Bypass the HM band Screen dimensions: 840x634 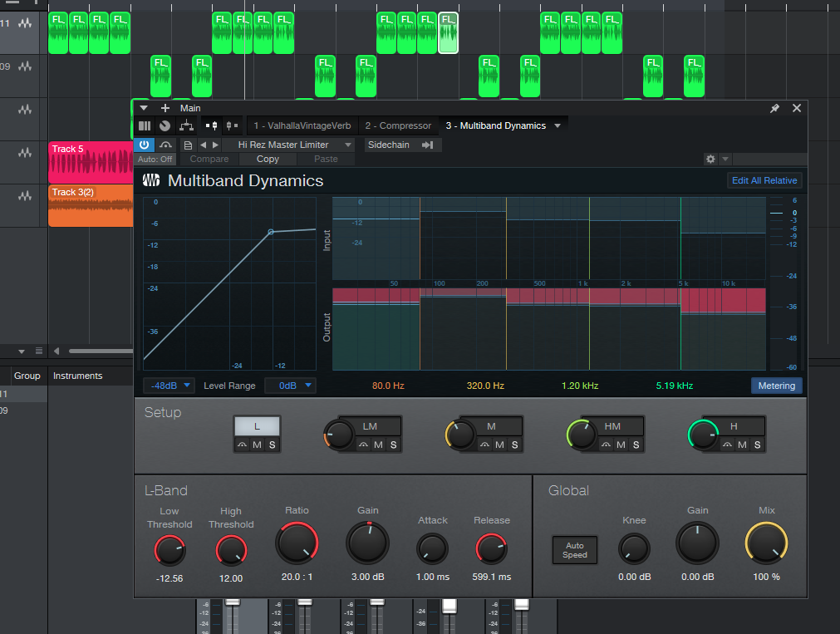tap(606, 445)
